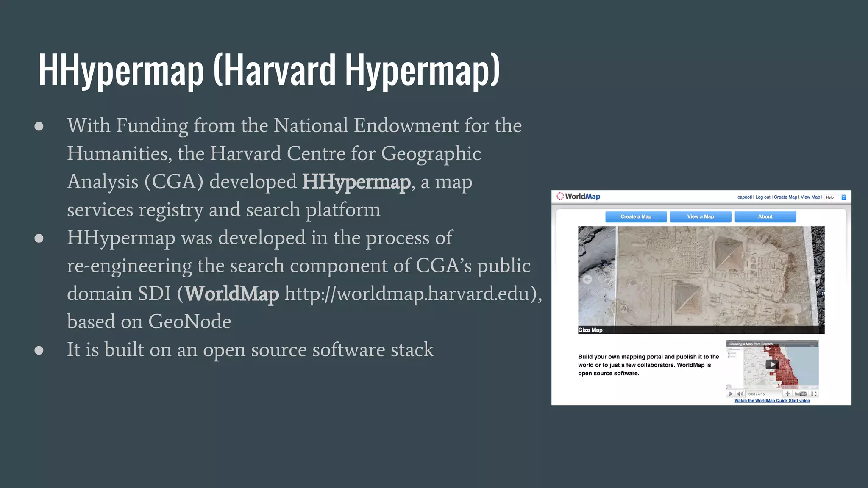Open the capooti user profile link
This screenshot has height=488, width=868.
(744, 197)
